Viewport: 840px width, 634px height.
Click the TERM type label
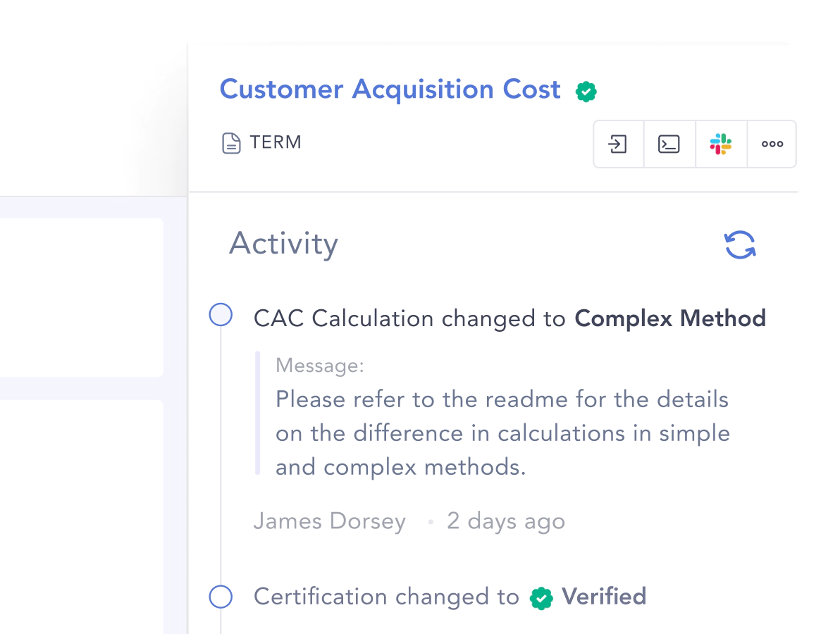(x=276, y=142)
